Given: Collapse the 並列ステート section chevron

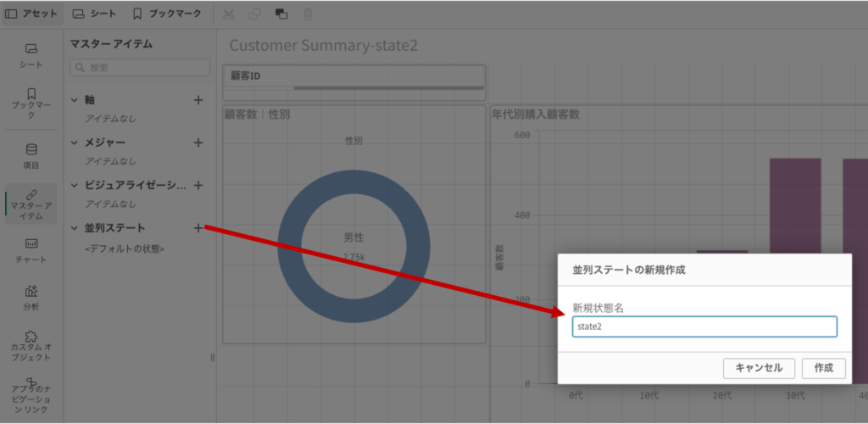Looking at the screenshot, I should pos(75,228).
